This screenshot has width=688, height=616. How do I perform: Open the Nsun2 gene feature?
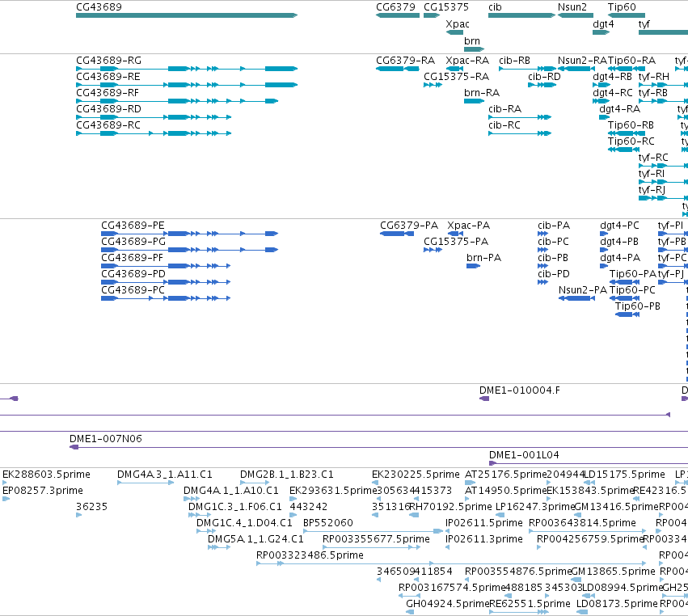[x=576, y=15]
